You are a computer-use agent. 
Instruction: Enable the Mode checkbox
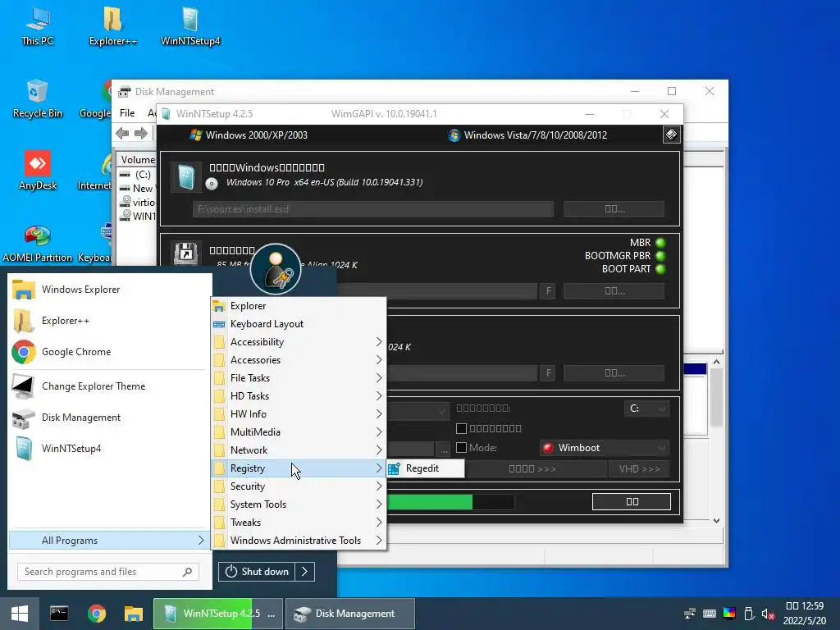pos(461,447)
